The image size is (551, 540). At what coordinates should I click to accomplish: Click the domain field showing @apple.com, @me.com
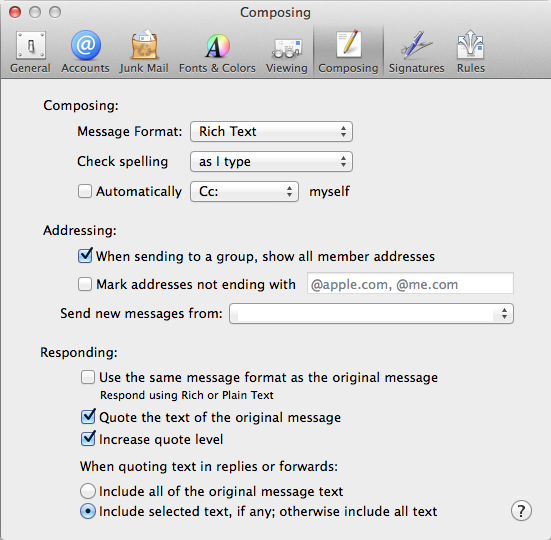point(410,283)
